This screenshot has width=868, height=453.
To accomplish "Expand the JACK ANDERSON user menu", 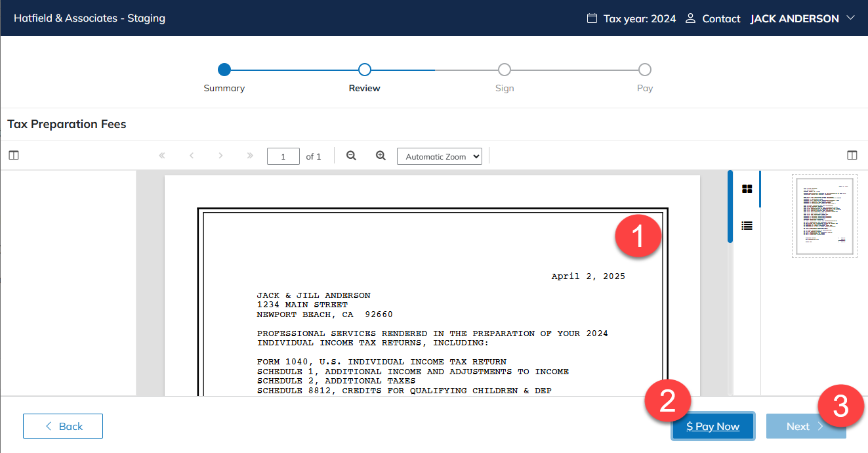I will [x=802, y=18].
